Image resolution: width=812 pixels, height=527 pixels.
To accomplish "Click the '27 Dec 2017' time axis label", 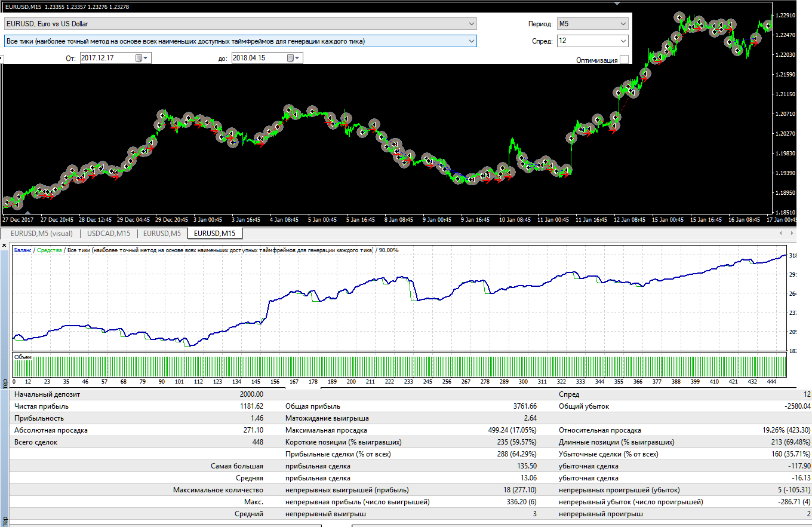I will [18, 219].
